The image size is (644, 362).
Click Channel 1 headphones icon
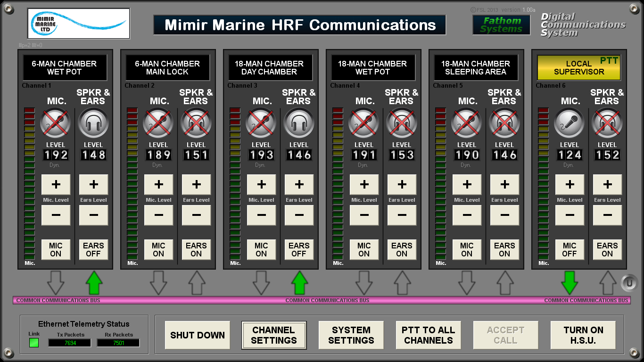tap(93, 123)
